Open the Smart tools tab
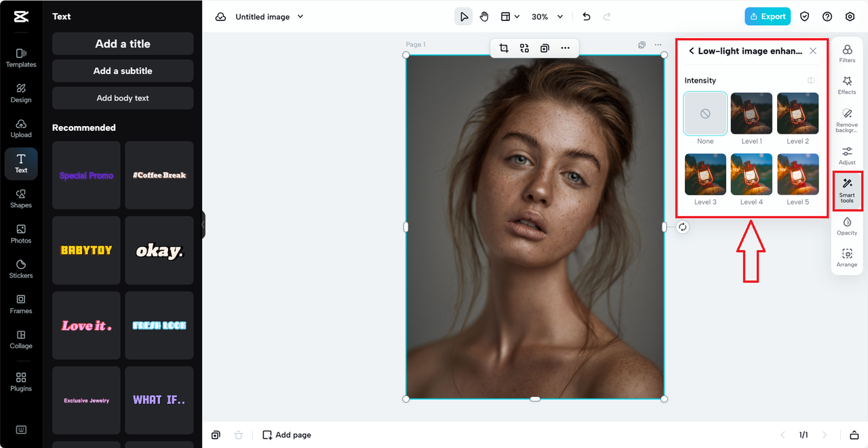This screenshot has height=448, width=868. point(847,190)
